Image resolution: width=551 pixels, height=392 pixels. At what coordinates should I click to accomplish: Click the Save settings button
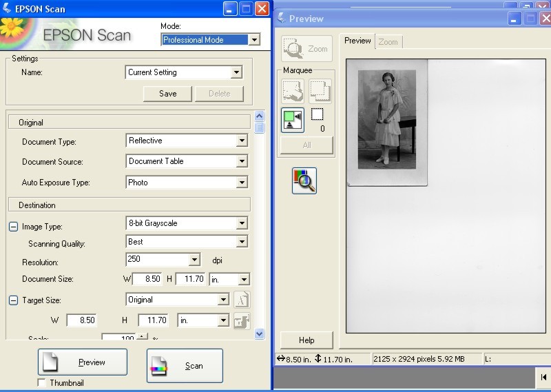(x=167, y=94)
